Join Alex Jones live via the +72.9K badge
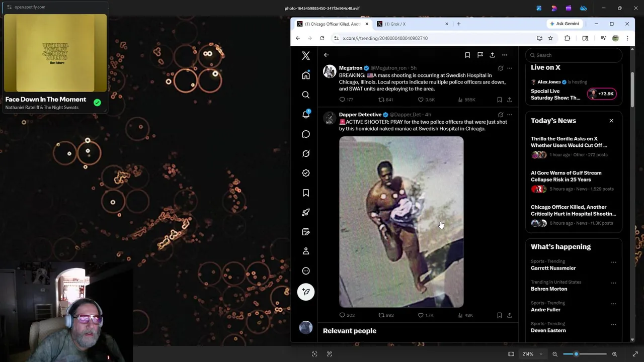Viewport: 644px width, 362px height. 601,94
